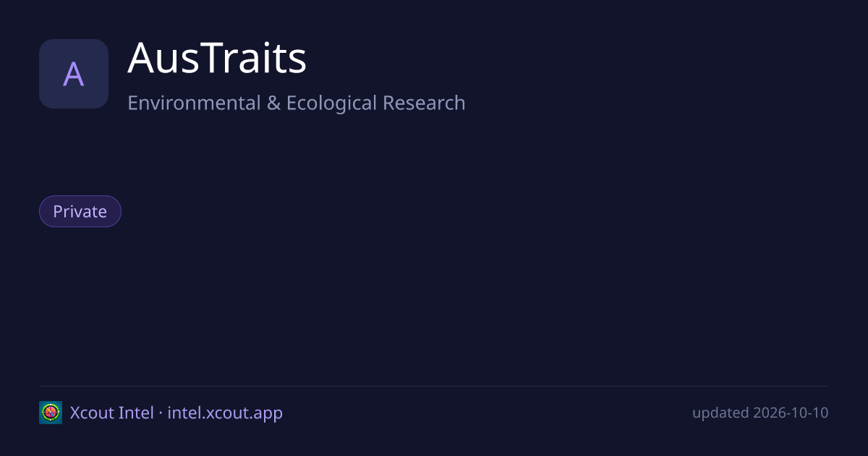Viewport: 868px width, 456px height.
Task: Click the Private visibility badge
Action: tap(80, 211)
